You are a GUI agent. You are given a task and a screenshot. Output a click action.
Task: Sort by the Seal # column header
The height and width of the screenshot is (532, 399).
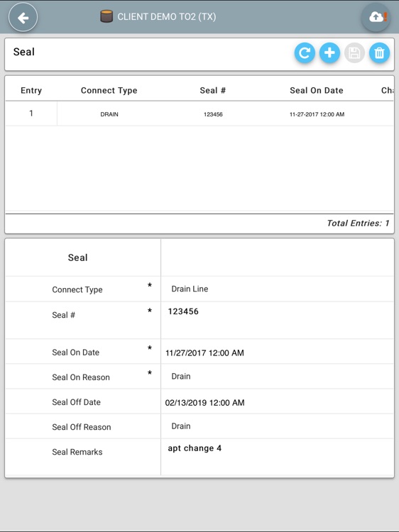click(x=213, y=91)
